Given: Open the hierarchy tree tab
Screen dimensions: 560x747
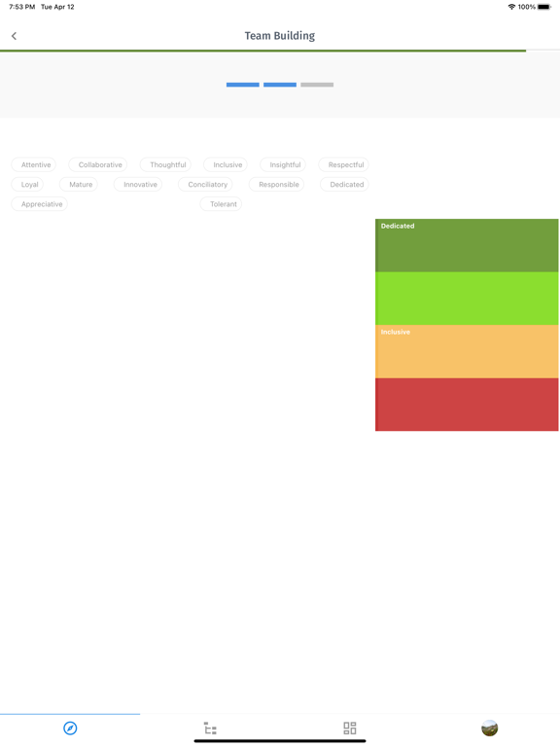Looking at the screenshot, I should click(210, 728).
